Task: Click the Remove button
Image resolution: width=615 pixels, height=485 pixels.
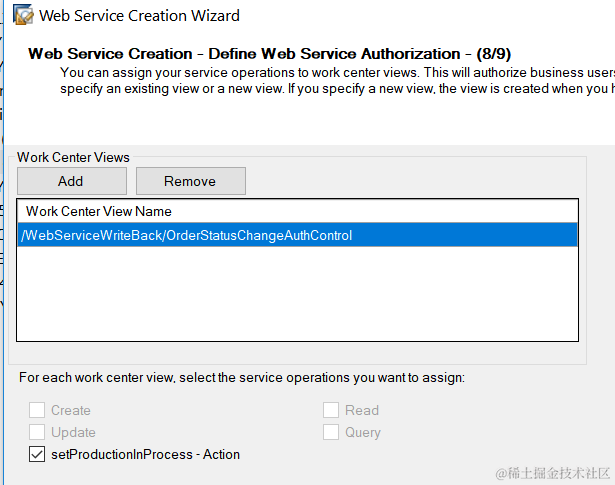Action: 191,181
